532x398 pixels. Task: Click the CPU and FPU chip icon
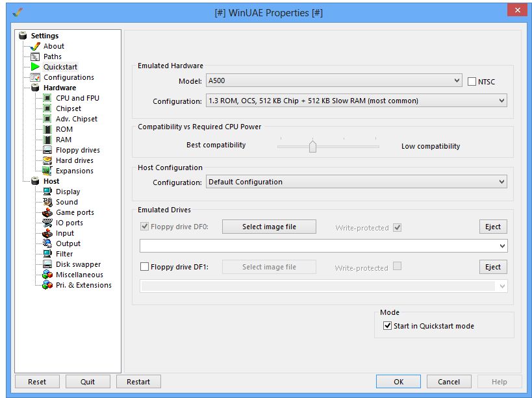pyautogui.click(x=47, y=98)
